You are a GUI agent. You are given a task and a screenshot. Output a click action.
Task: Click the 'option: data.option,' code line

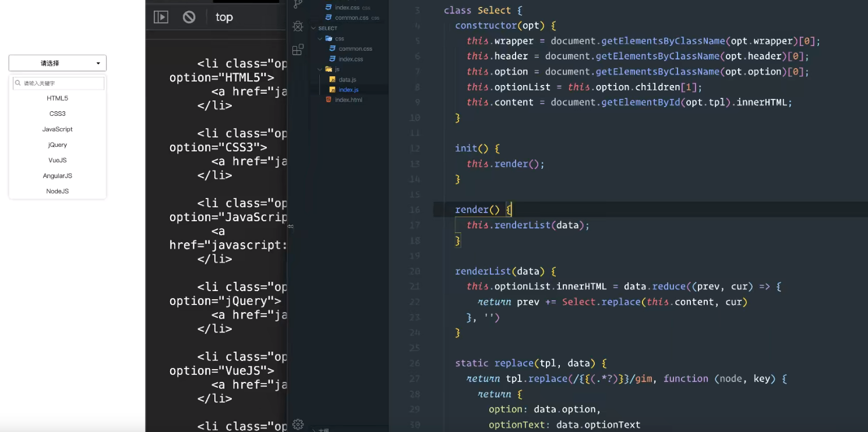[545, 409]
